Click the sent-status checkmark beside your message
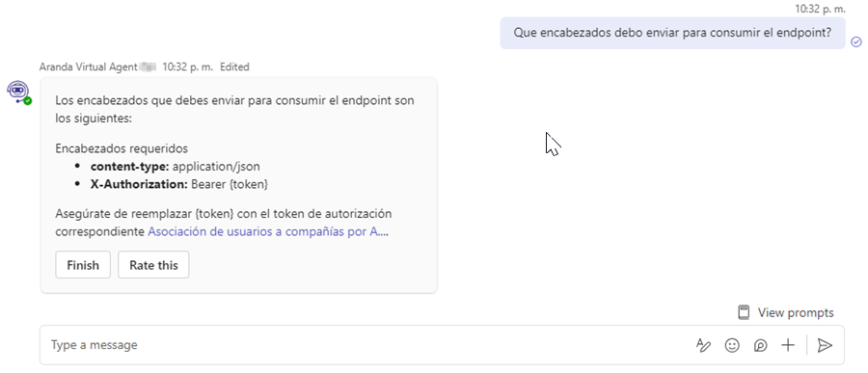Viewport: 868px width, 373px height. click(x=855, y=42)
